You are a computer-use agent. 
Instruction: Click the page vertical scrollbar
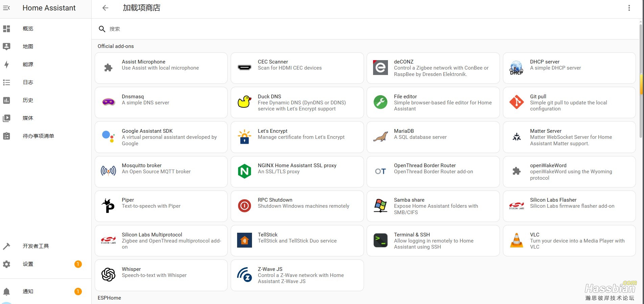coord(641,81)
